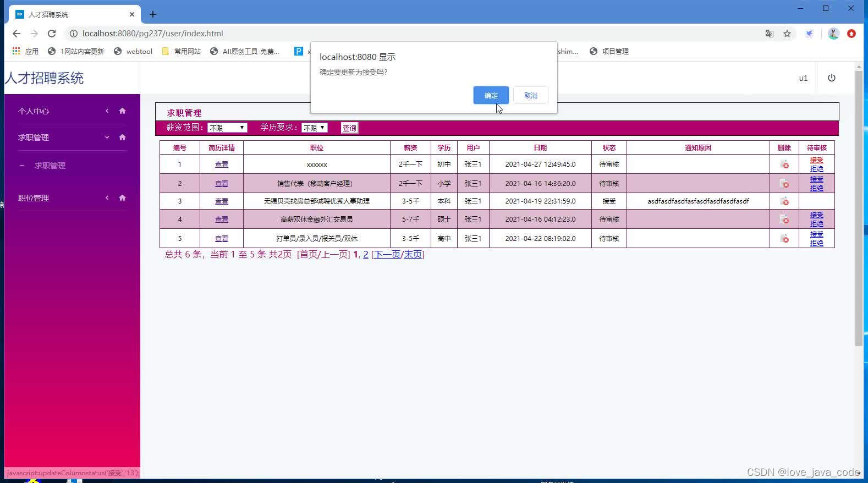Screen dimensions: 868x483
Task: Open the webtool bookmark
Action: click(x=133, y=51)
